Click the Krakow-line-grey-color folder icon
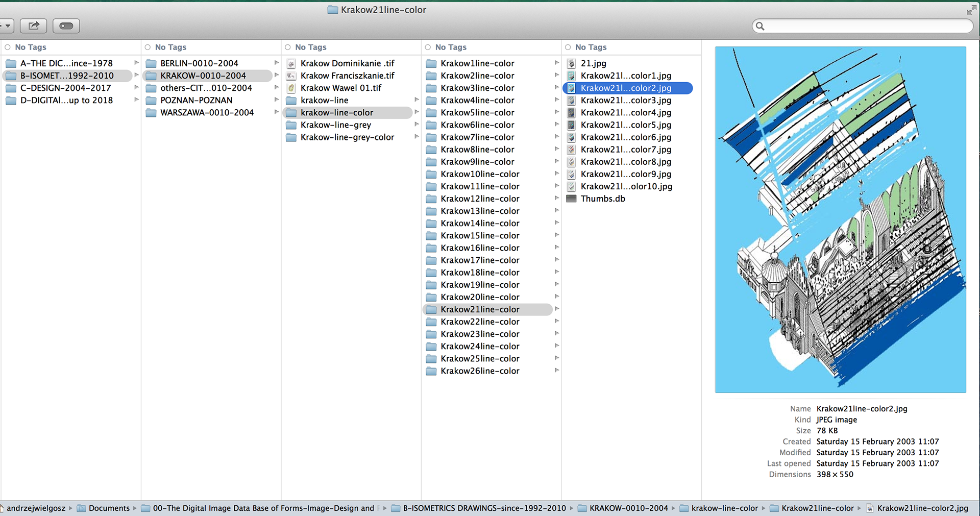980x516 pixels. (x=291, y=137)
